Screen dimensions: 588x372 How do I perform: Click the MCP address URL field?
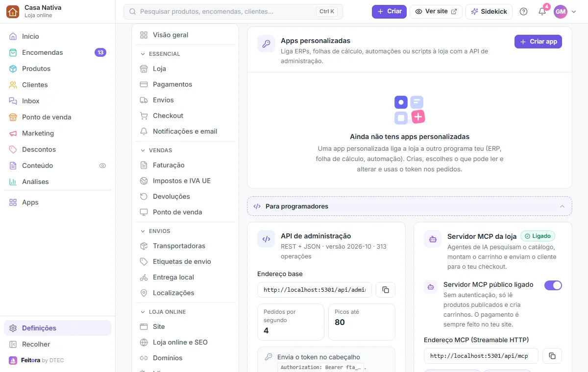click(481, 356)
